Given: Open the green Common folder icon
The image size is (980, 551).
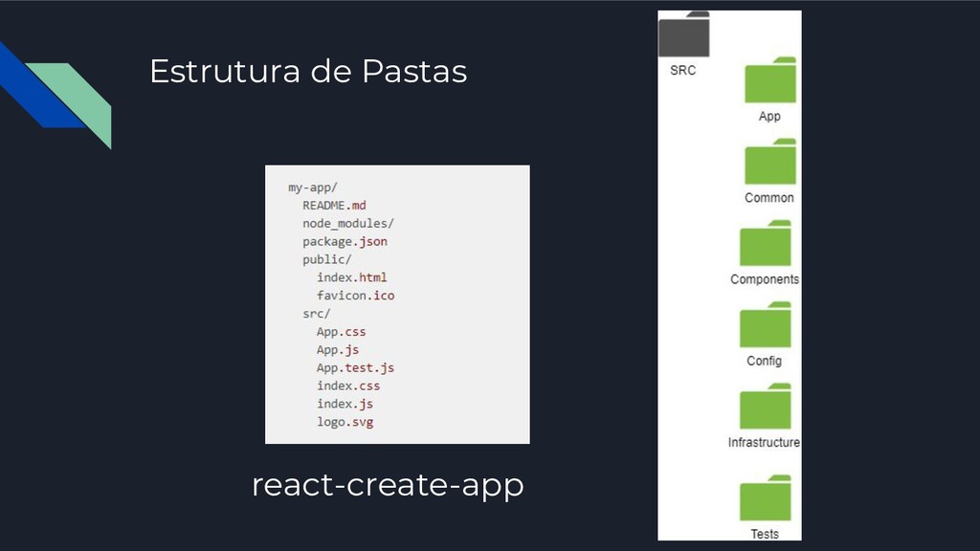Looking at the screenshot, I should (770, 162).
